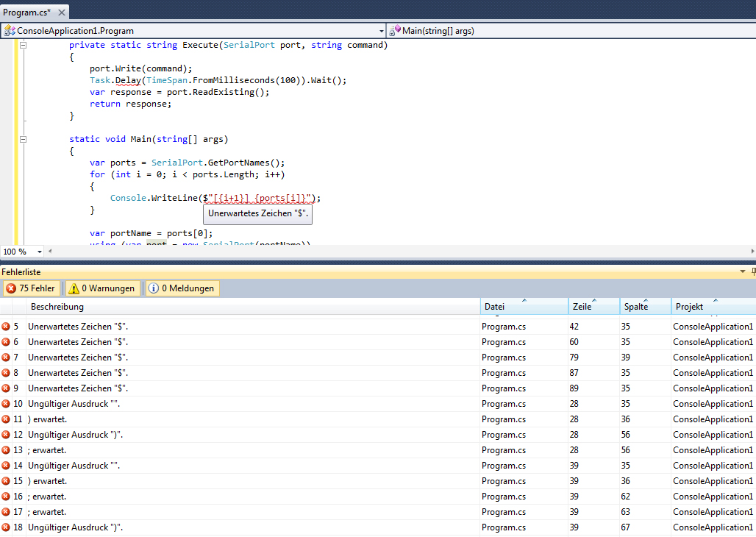
Task: Sort by the Datei column
Action: pos(524,307)
